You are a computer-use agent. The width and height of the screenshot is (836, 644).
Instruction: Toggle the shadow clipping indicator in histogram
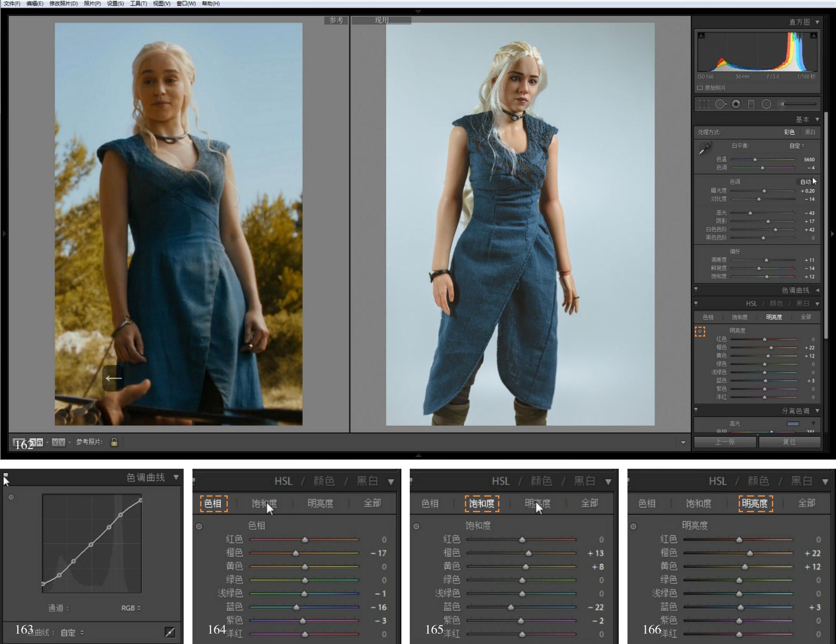pyautogui.click(x=701, y=36)
